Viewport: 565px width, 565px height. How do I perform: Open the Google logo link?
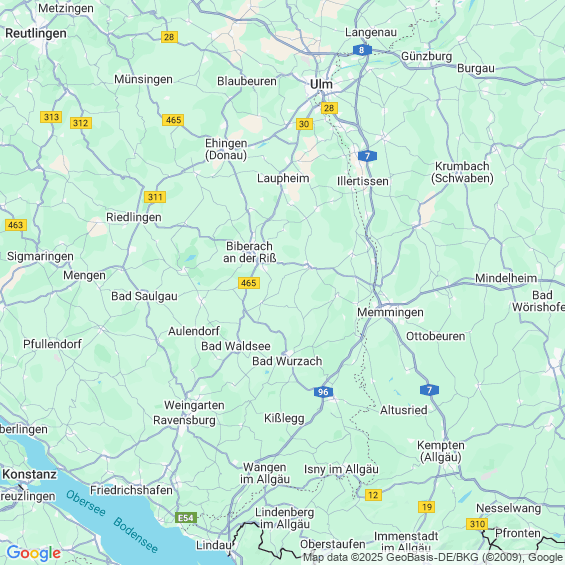pyautogui.click(x=34, y=553)
